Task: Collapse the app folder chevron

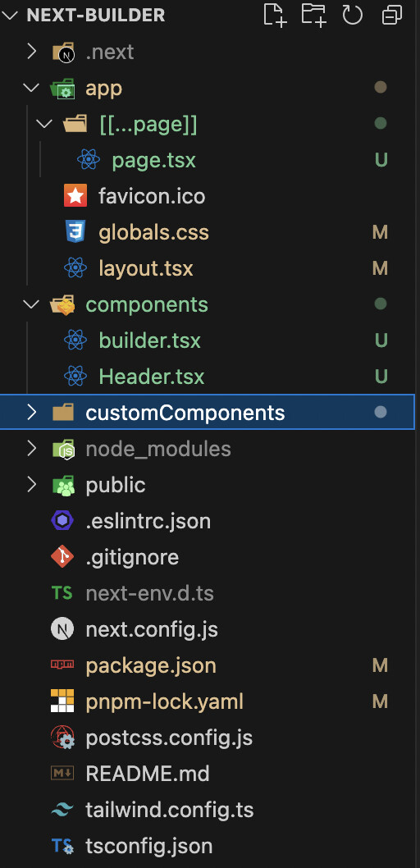Action: tap(31, 88)
